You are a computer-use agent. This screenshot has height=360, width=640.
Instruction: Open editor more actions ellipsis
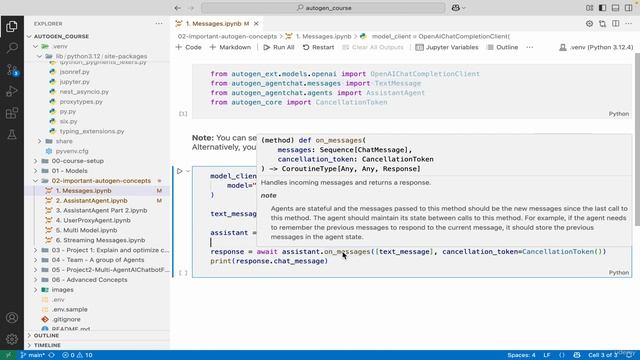coord(629,24)
